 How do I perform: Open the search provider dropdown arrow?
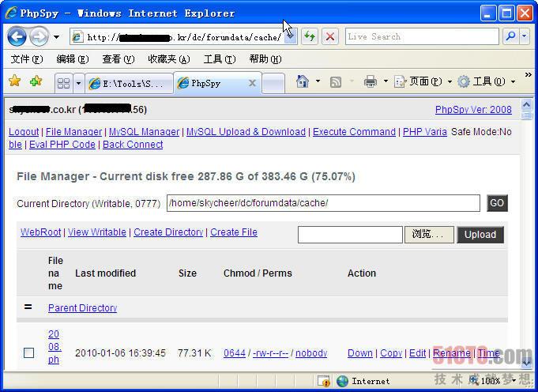coord(525,36)
